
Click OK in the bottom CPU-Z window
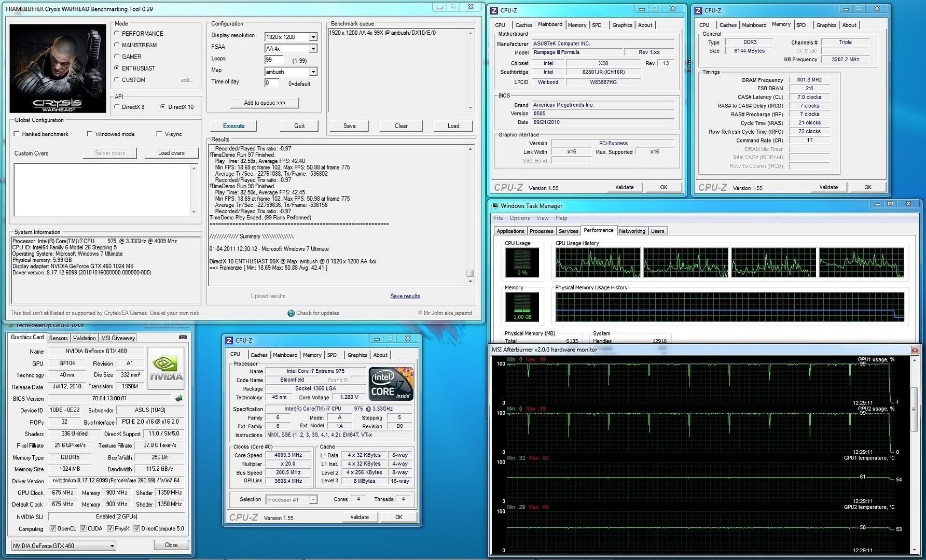tap(398, 517)
